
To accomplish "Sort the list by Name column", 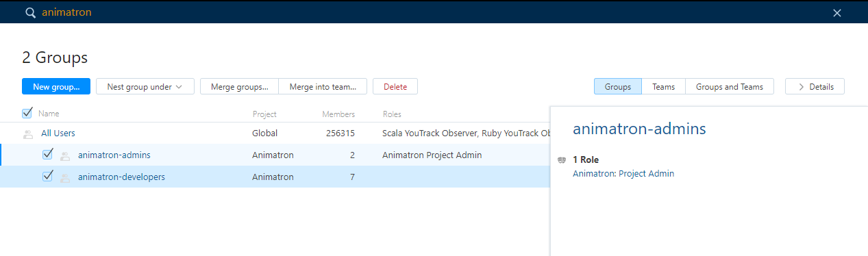I will pos(49,114).
